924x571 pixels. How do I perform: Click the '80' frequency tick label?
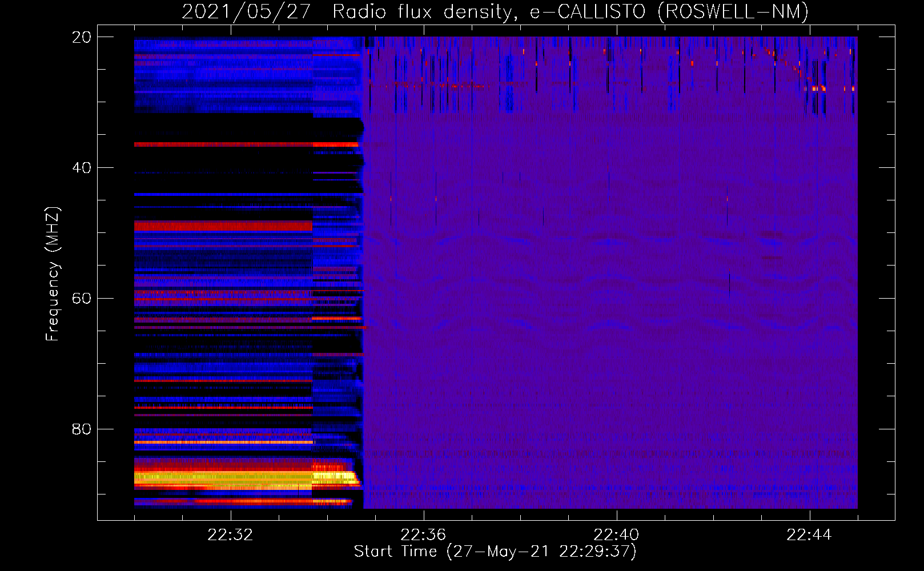click(81, 429)
